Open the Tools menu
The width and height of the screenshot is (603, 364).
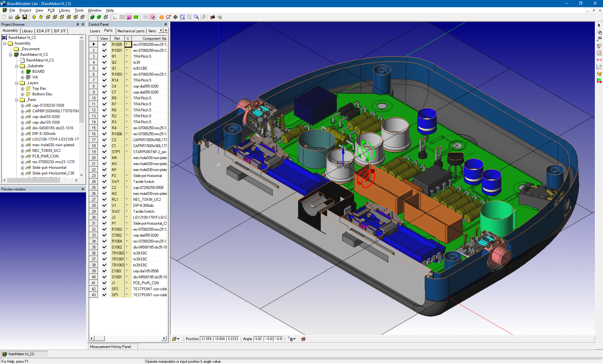pos(79,10)
